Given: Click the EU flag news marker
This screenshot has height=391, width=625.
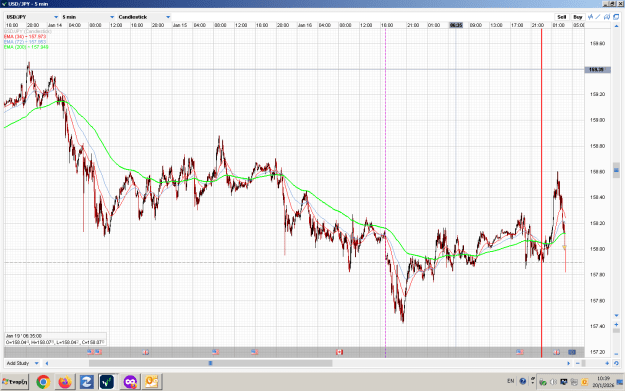Looking at the screenshot, I should 572,352.
